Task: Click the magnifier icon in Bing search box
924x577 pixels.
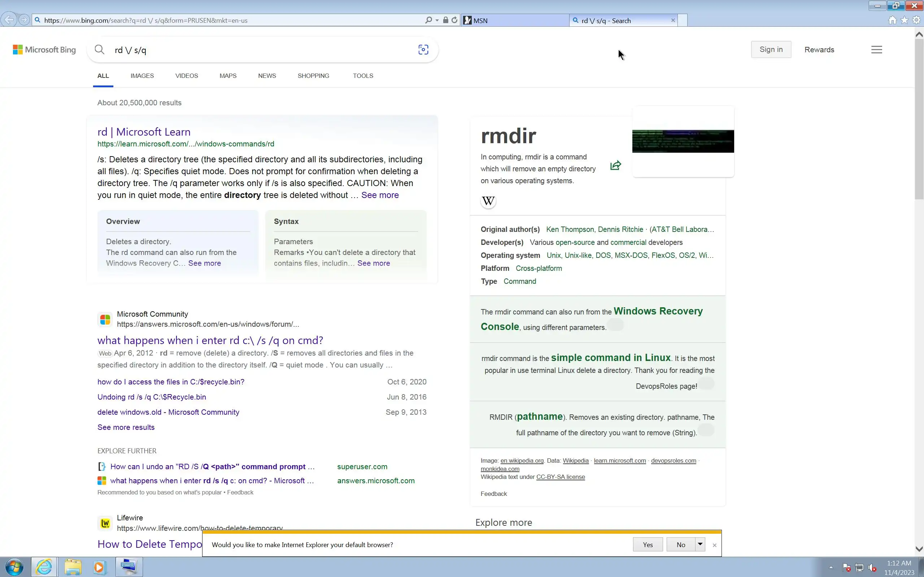Action: pyautogui.click(x=100, y=50)
